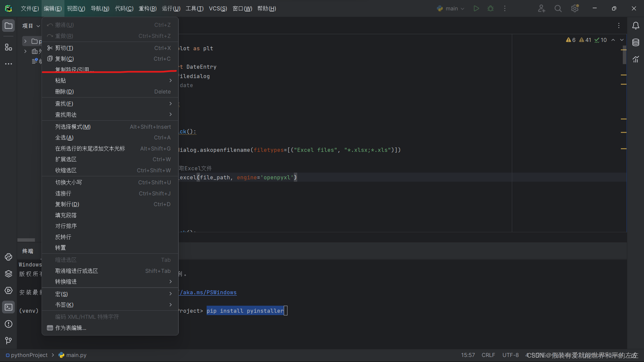Expand the 转换缩进 submenu
The height and width of the screenshot is (362, 644).
110,282
